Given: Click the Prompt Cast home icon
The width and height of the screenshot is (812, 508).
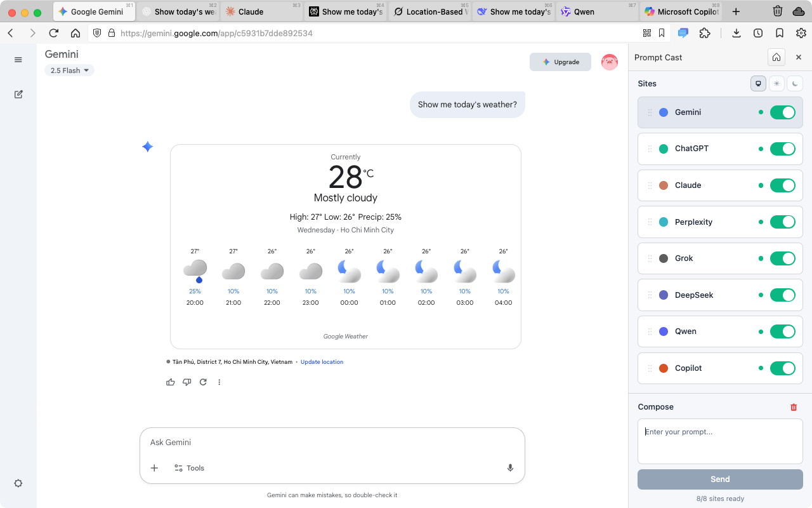Looking at the screenshot, I should click(776, 57).
